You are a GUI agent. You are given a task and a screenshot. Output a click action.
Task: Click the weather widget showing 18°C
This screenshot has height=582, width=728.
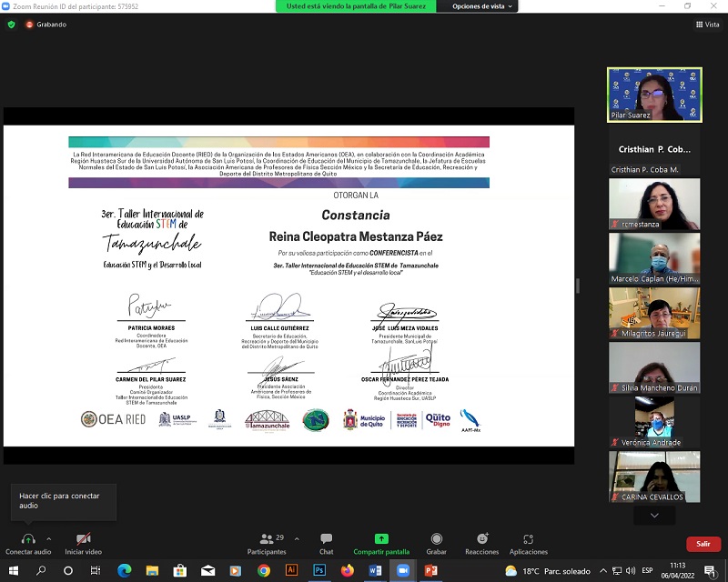click(548, 571)
